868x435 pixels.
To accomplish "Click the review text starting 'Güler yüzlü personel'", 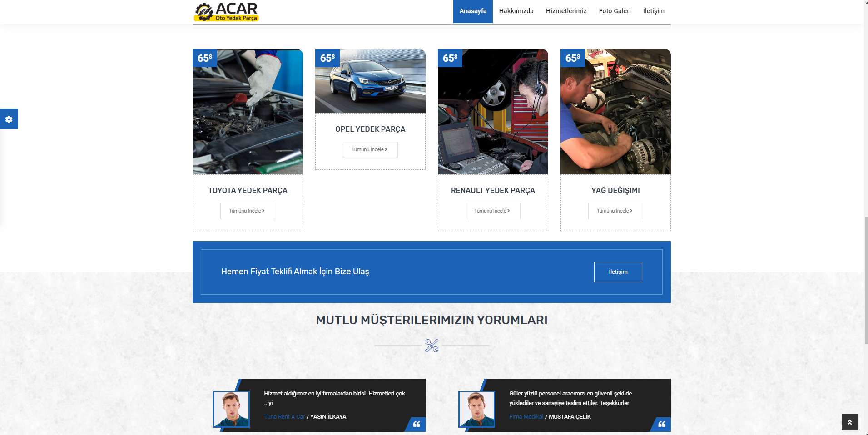I will click(x=570, y=398).
